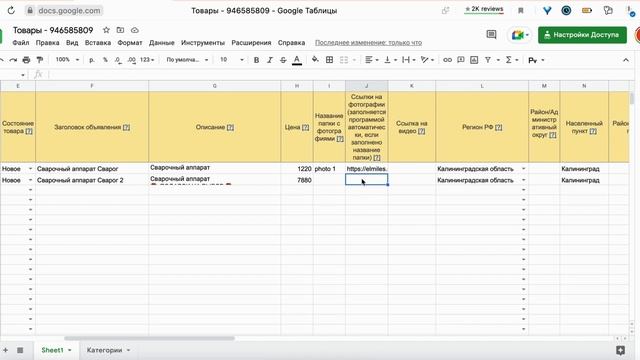Open the fill color bucket
This screenshot has width=640, height=360.
pos(315,60)
